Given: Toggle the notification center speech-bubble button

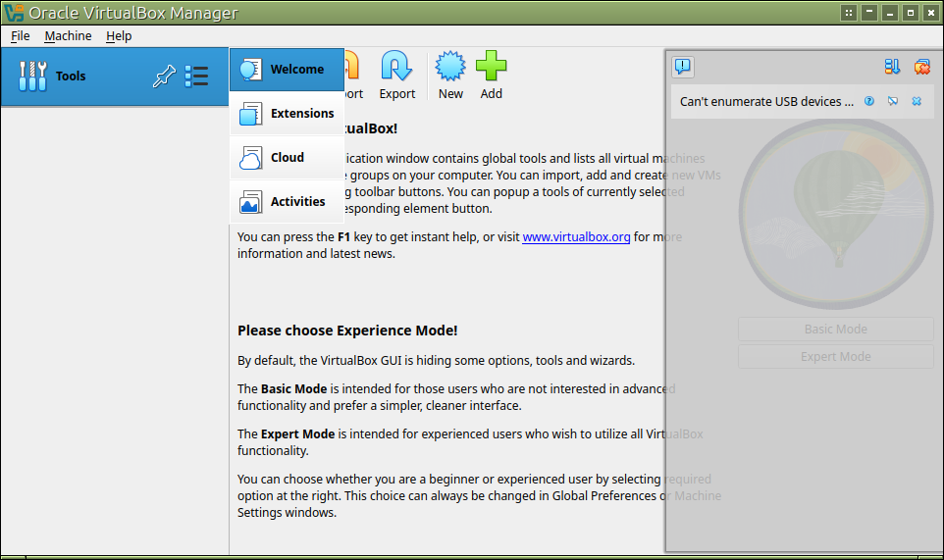Looking at the screenshot, I should pos(683,67).
